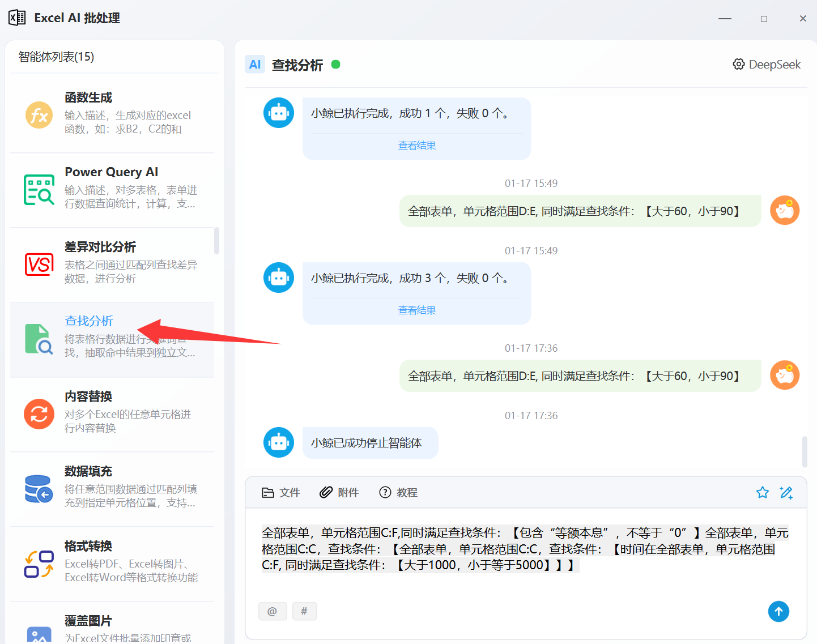The image size is (817, 644).
Task: Click the 内容替换 refresh icon
Action: 39,414
